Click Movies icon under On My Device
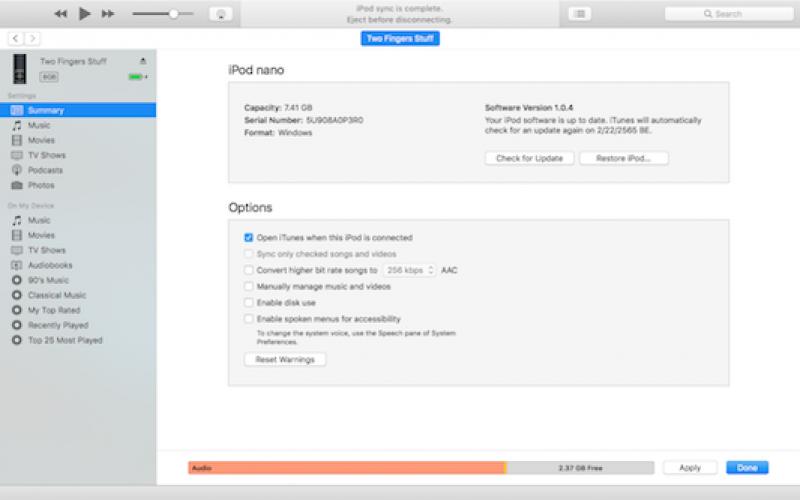This screenshot has height=500, width=800. click(17, 235)
